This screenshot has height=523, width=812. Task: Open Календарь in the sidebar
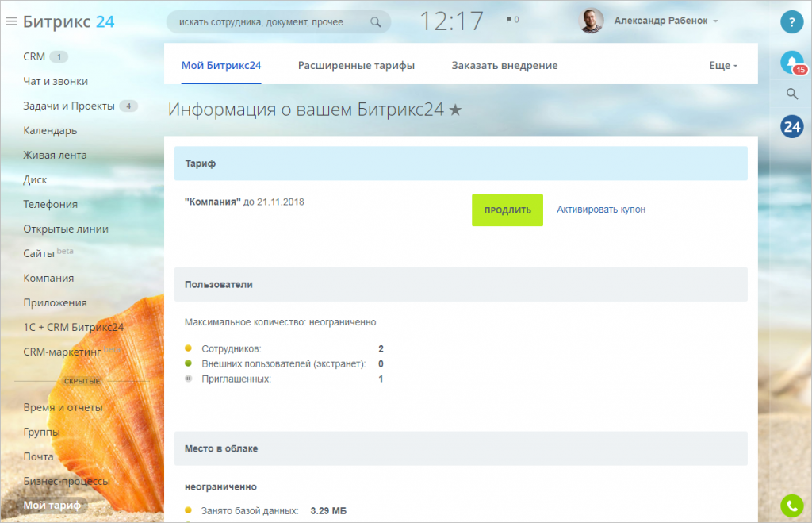point(50,131)
